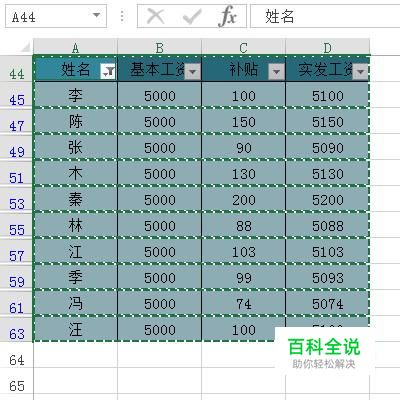
Task: Select row header 64
Action: pos(17,355)
